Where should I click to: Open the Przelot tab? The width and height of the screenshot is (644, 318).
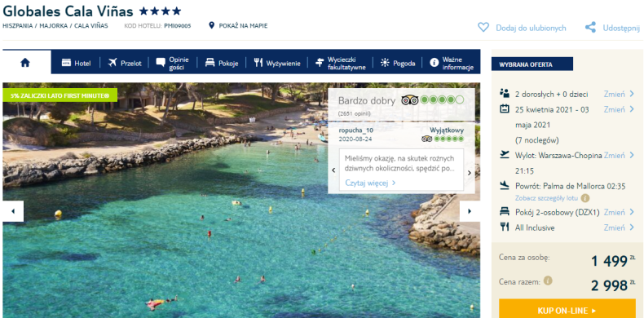(125, 63)
